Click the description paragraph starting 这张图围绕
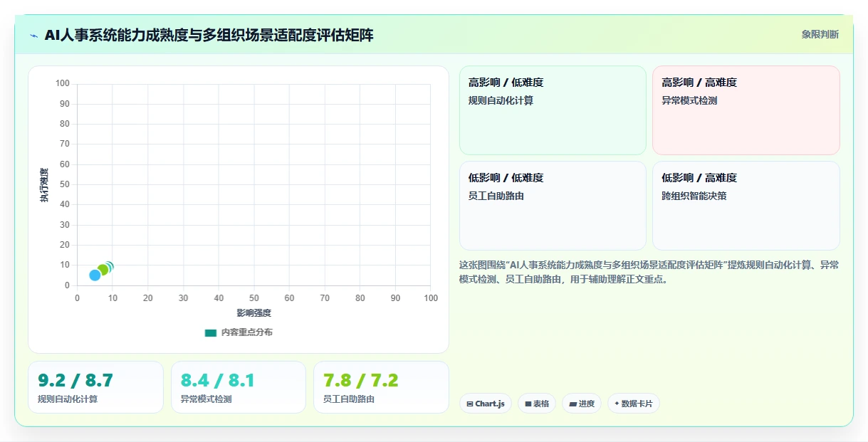 click(x=649, y=272)
